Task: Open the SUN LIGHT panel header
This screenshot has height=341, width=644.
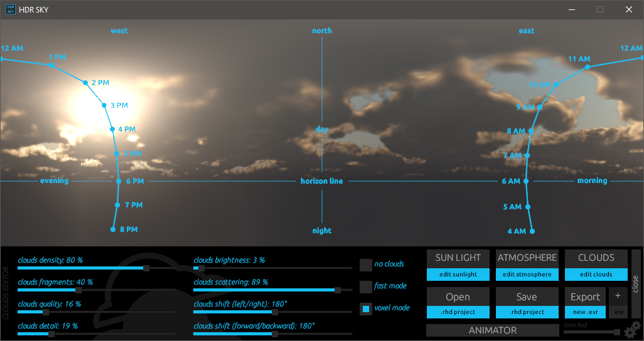Action: coord(458,258)
